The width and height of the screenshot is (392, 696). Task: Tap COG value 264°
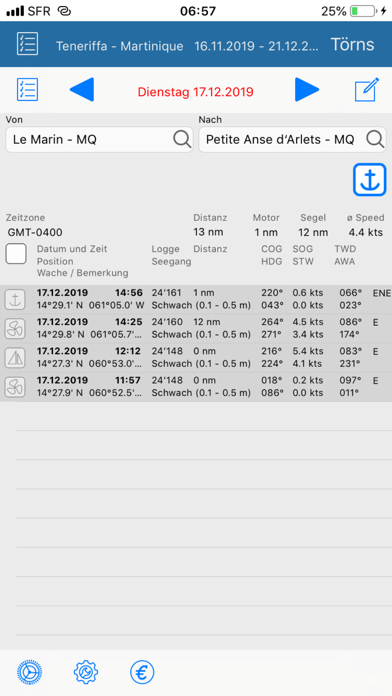[x=272, y=322]
